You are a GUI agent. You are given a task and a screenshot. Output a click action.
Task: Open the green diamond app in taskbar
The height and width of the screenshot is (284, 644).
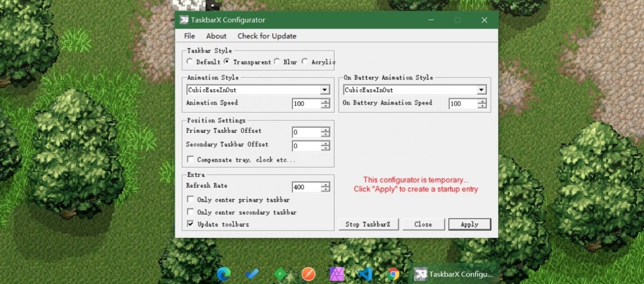pos(280,274)
